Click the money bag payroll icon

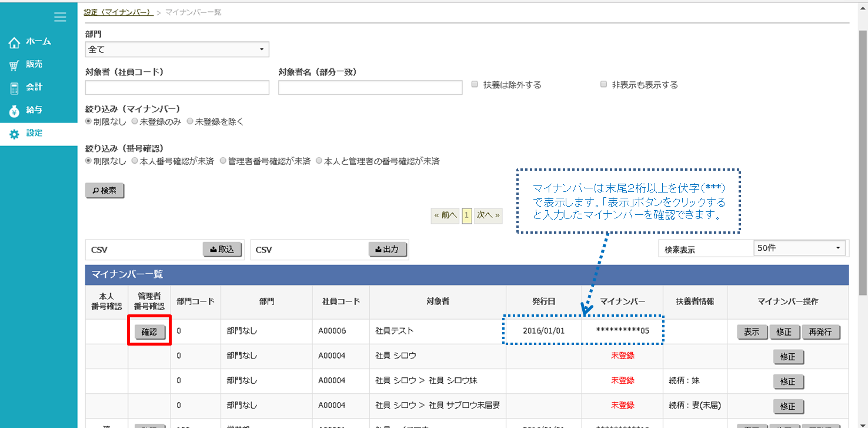[x=14, y=111]
